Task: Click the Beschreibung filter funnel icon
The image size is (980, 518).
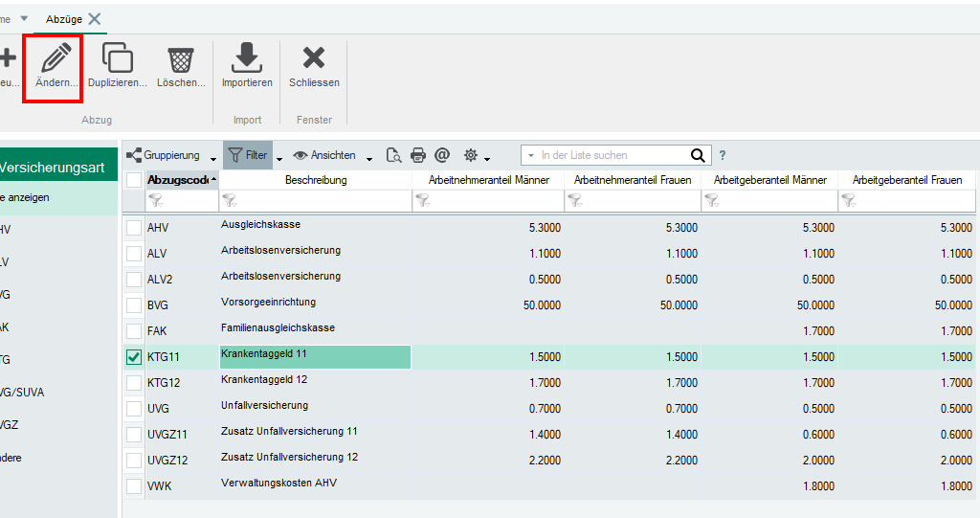Action: 230,201
